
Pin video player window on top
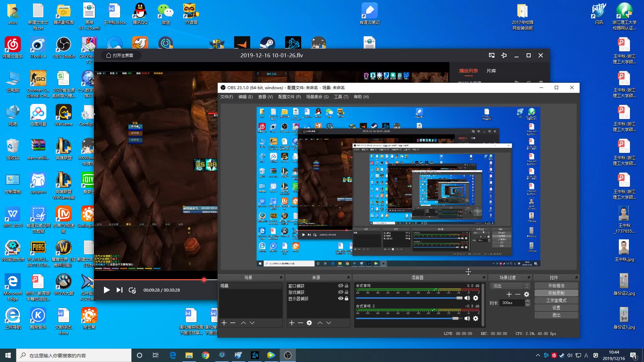coord(504,55)
